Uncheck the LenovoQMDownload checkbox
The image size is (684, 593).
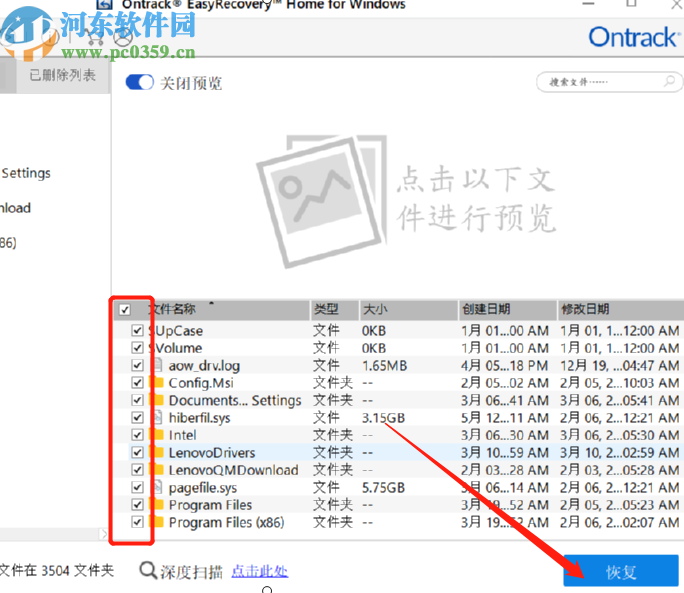(137, 470)
